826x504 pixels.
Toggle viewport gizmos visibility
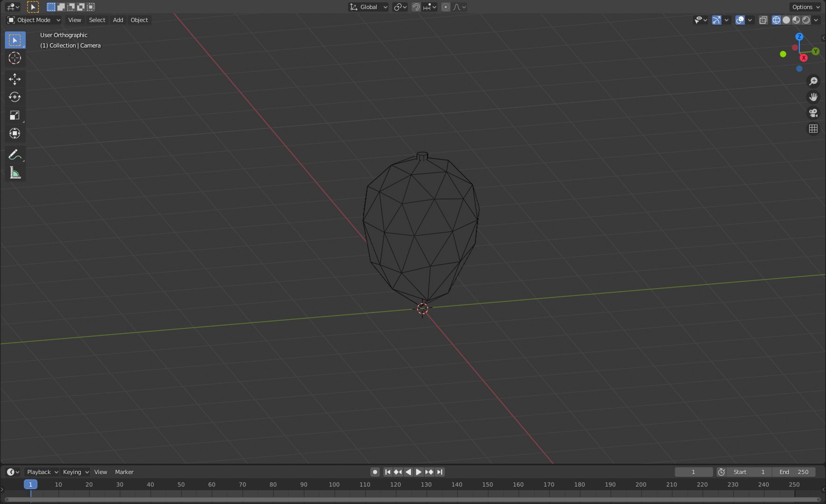[x=717, y=20]
